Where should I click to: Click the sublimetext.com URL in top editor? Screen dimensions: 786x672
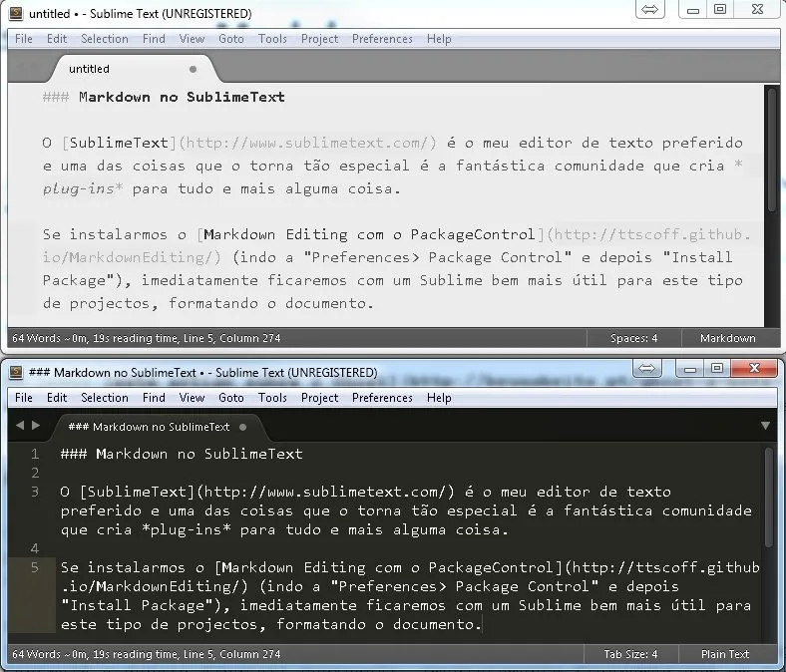click(x=307, y=144)
